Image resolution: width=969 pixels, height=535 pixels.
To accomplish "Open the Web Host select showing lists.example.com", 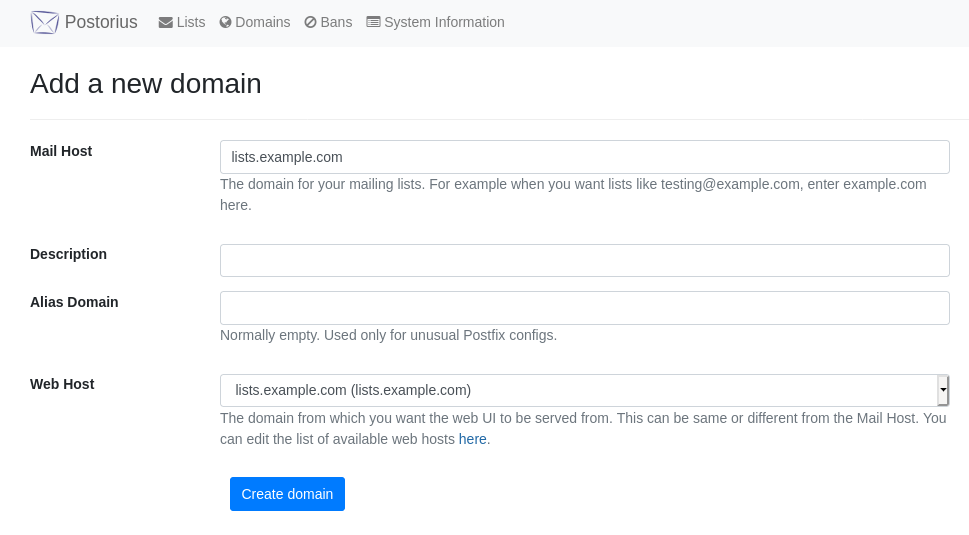I will (585, 390).
